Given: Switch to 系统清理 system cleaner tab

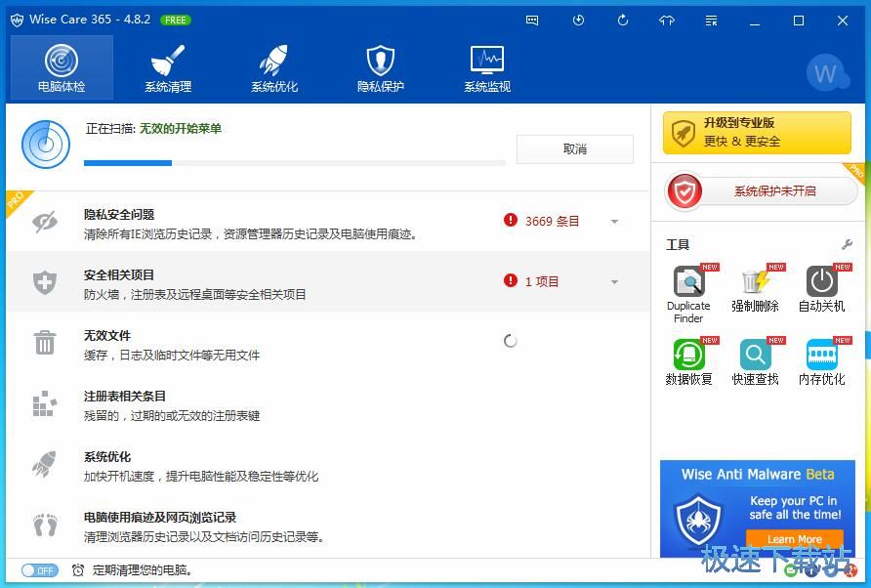Looking at the screenshot, I should tap(168, 67).
